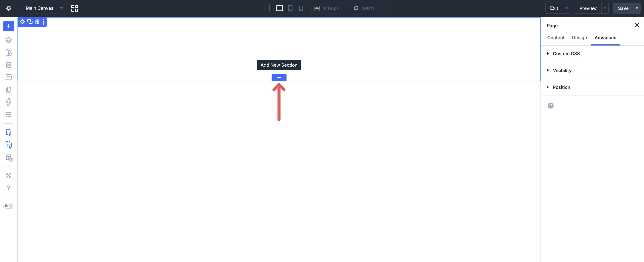Switch to mobile preview mode
Screen dimensions: 644x262
click(x=301, y=8)
